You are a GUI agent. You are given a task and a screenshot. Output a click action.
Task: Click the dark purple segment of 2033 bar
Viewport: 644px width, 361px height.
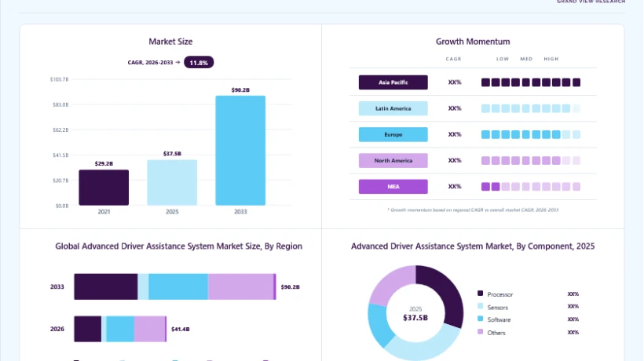pos(105,286)
